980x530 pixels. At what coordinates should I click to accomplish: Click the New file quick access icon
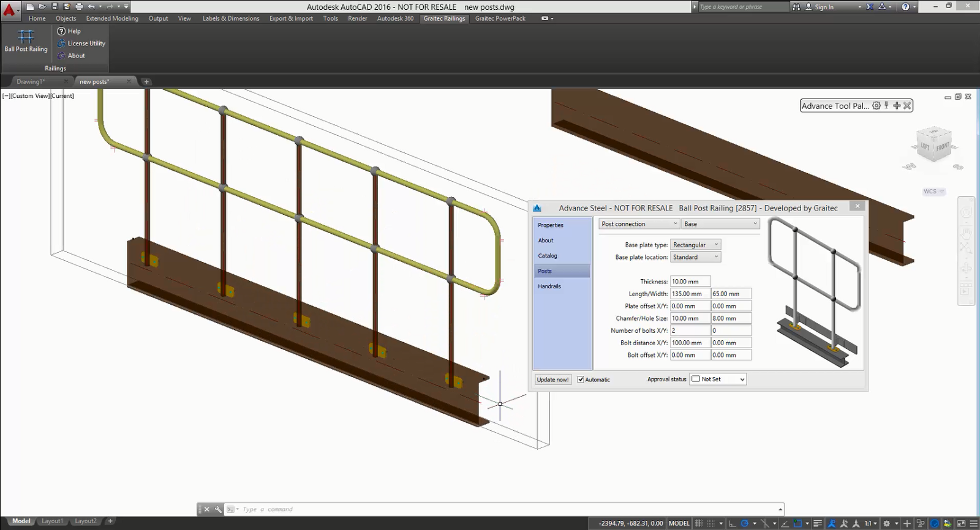pyautogui.click(x=30, y=7)
